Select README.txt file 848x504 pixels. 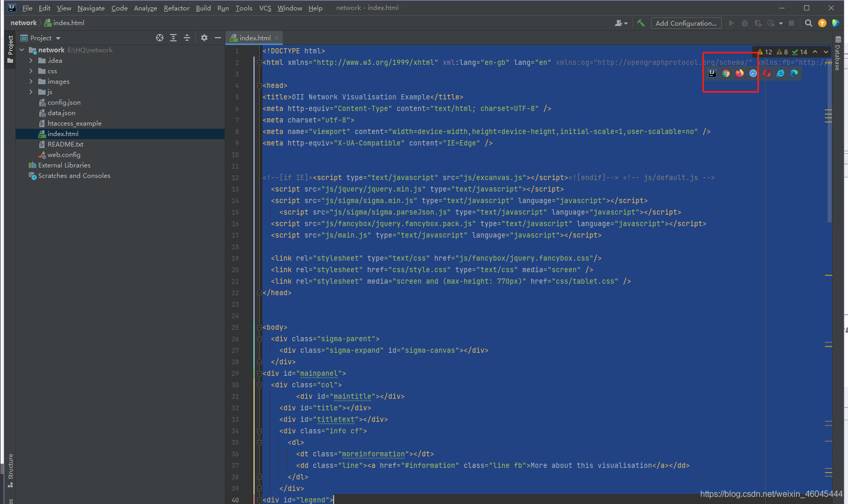[65, 144]
